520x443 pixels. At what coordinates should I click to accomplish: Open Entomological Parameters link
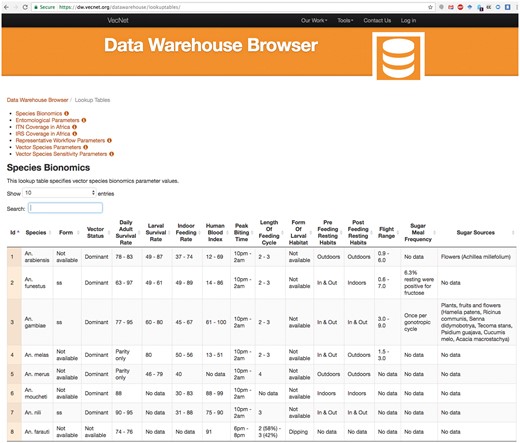pos(47,120)
